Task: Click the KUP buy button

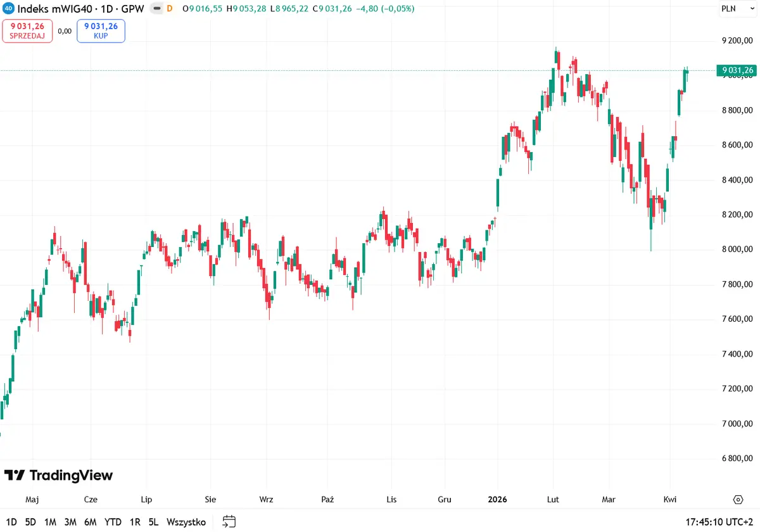Action: (101, 31)
